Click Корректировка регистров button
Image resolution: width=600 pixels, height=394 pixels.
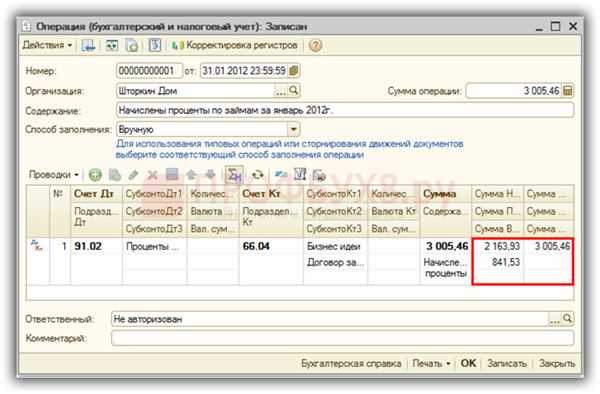point(235,45)
